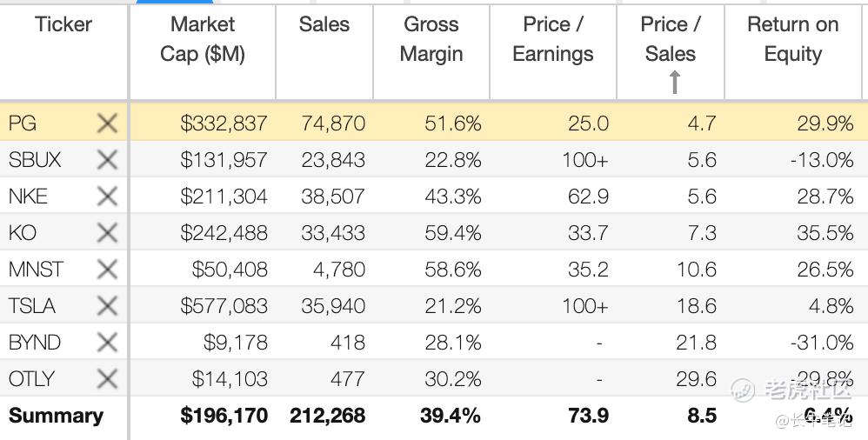This screenshot has height=440, width=868.
Task: Select the Summary row label
Action: click(56, 416)
